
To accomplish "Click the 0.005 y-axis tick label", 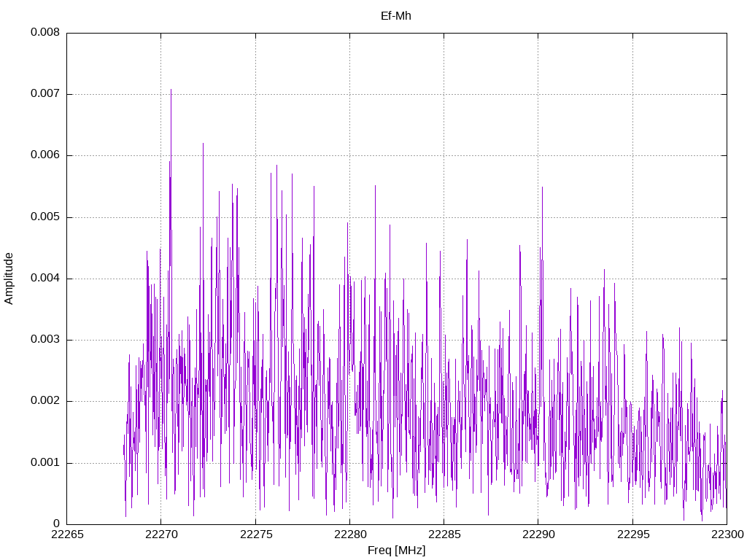I will coord(44,217).
